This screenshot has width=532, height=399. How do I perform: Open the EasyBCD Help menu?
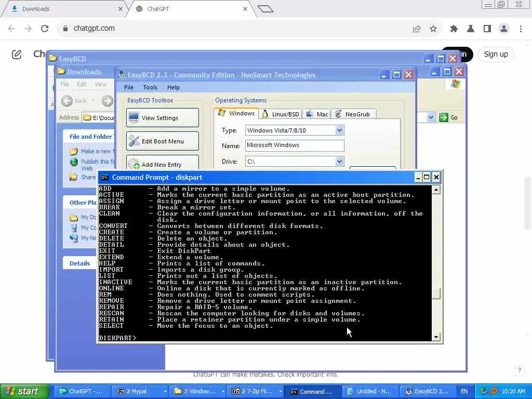pos(174,87)
